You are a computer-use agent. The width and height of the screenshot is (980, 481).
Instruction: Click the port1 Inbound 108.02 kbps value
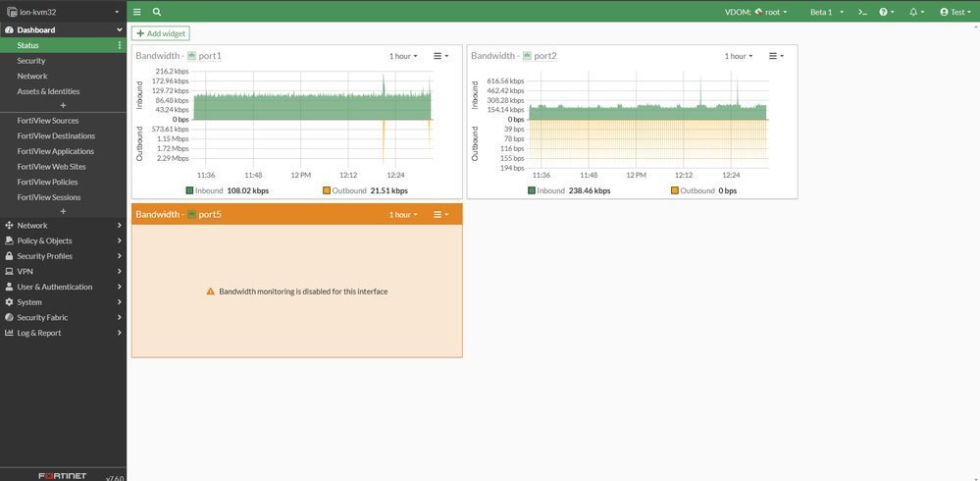pos(248,190)
